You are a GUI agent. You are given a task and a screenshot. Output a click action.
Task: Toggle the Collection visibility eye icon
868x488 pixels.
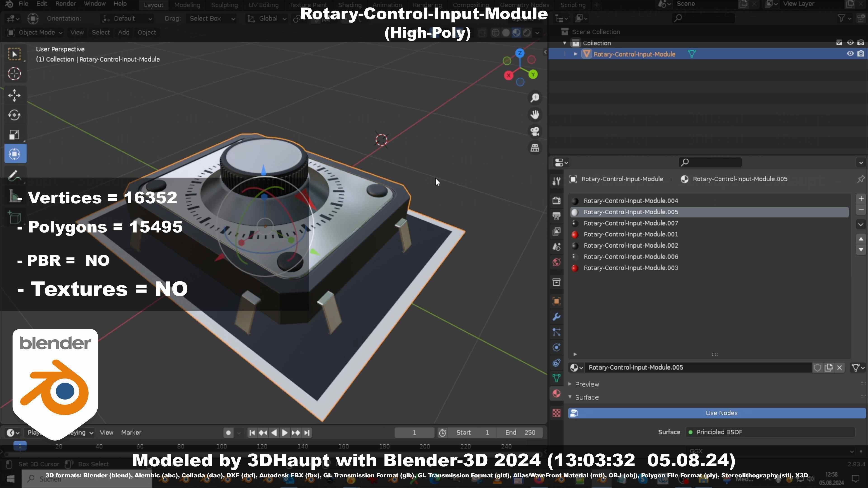point(850,43)
